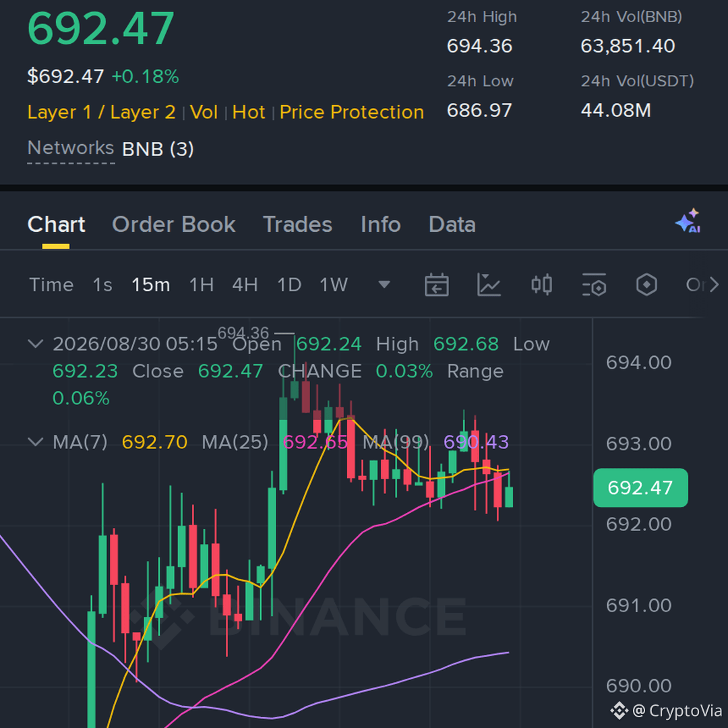
Task: Switch to the Order Book tab
Action: (174, 224)
